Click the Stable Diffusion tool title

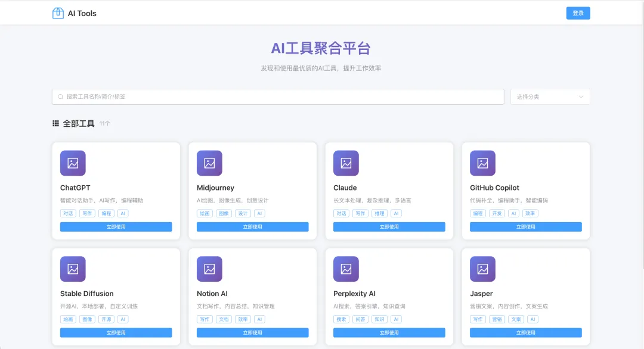click(x=86, y=294)
